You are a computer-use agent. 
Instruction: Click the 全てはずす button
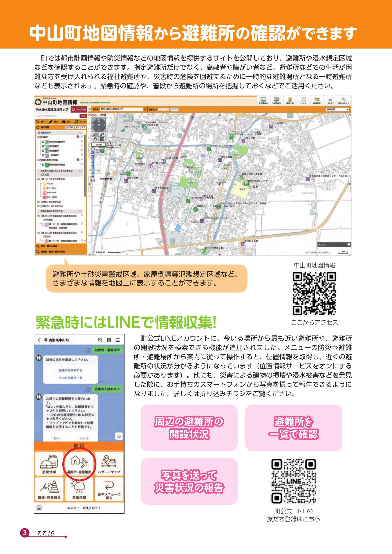(81, 127)
